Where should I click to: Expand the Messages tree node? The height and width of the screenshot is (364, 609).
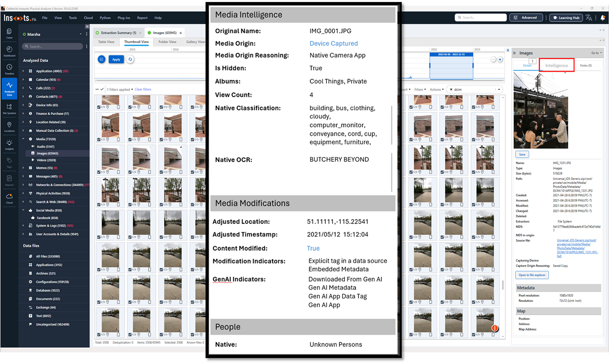pos(23,176)
